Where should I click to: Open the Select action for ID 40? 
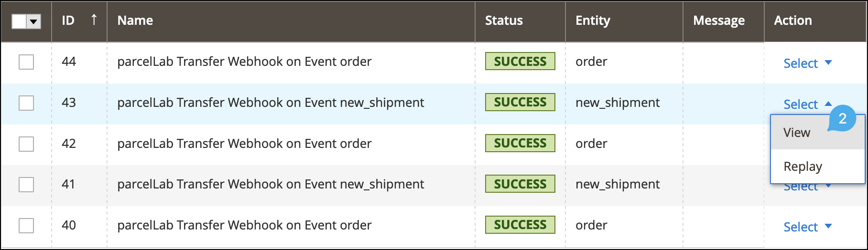click(807, 227)
